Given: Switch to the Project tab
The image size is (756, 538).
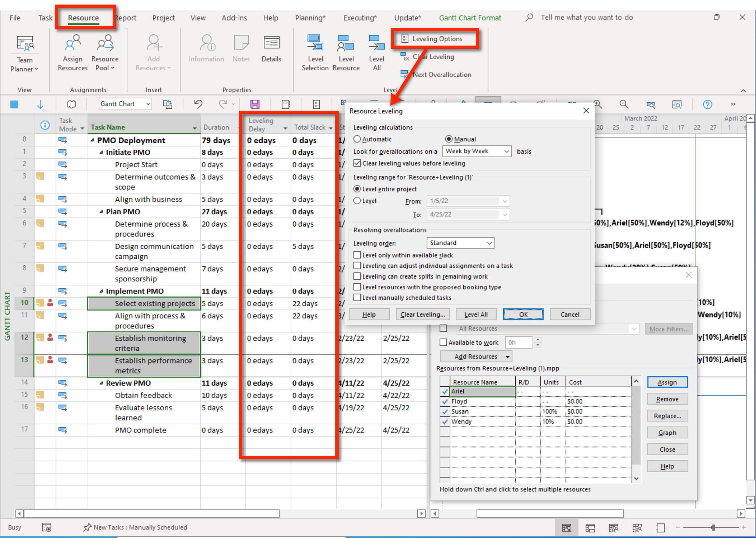Looking at the screenshot, I should 163,18.
